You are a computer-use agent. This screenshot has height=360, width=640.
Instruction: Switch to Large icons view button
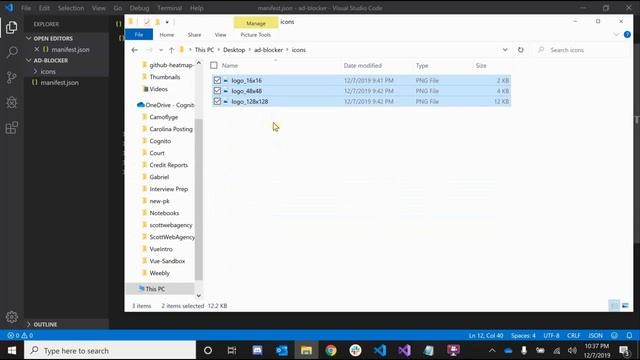pos(625,305)
